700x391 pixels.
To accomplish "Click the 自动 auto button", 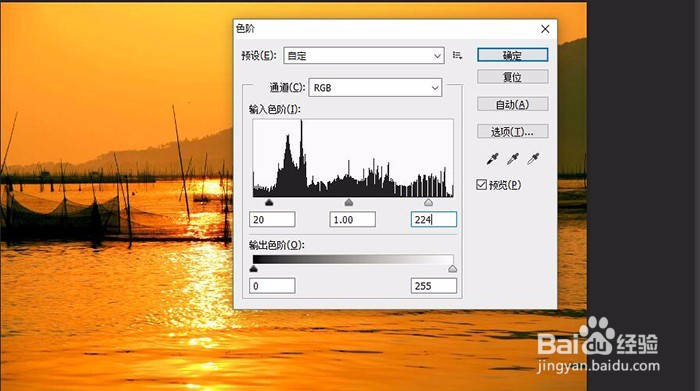I will coord(512,104).
